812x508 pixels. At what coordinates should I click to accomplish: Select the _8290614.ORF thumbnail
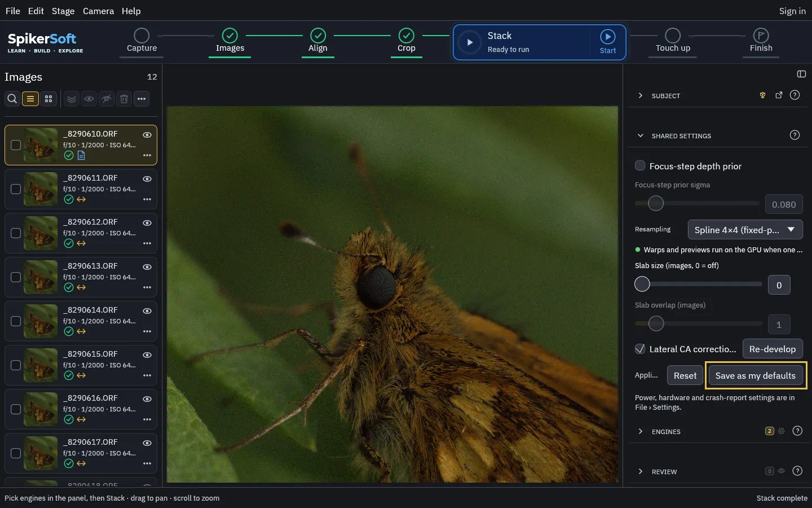(41, 321)
